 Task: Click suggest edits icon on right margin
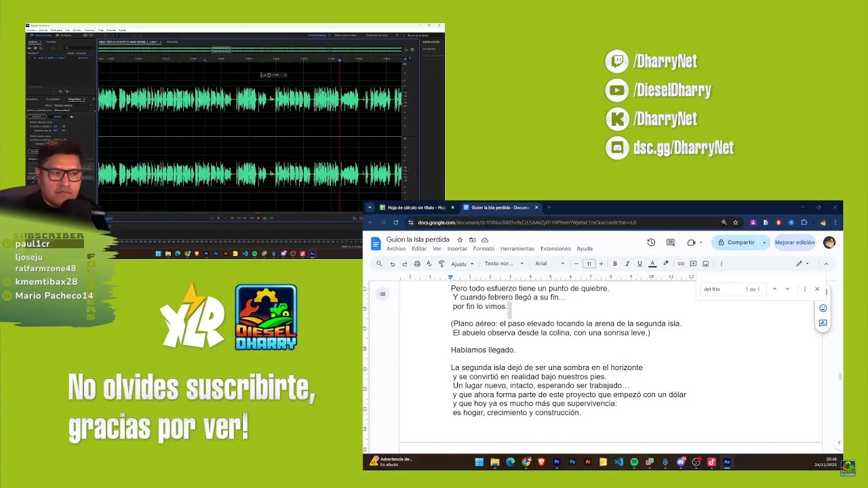click(823, 323)
